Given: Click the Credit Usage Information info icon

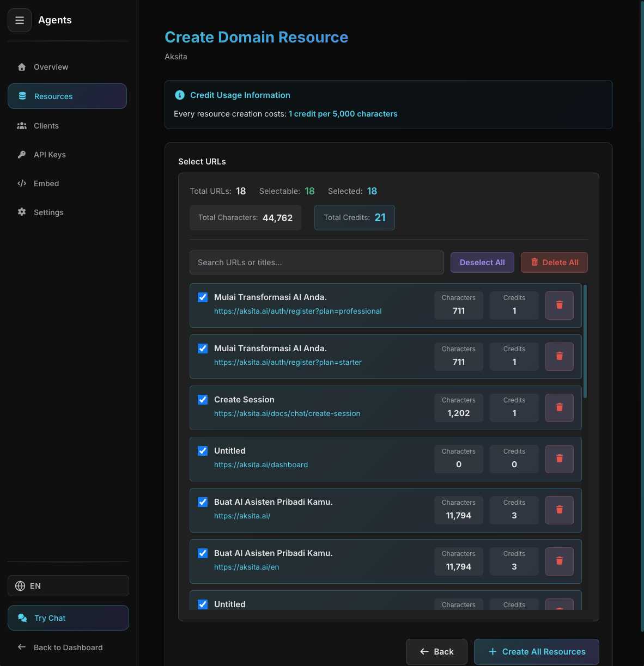Looking at the screenshot, I should tap(180, 95).
